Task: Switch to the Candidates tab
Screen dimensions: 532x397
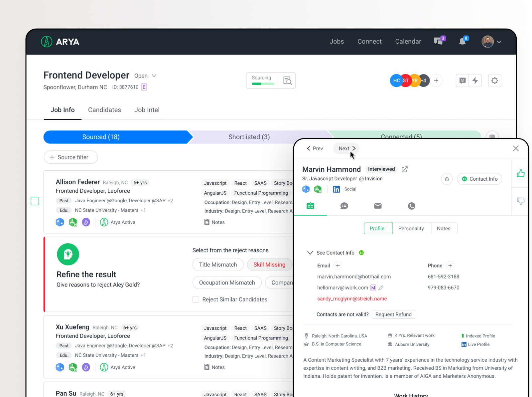Action: coord(104,110)
